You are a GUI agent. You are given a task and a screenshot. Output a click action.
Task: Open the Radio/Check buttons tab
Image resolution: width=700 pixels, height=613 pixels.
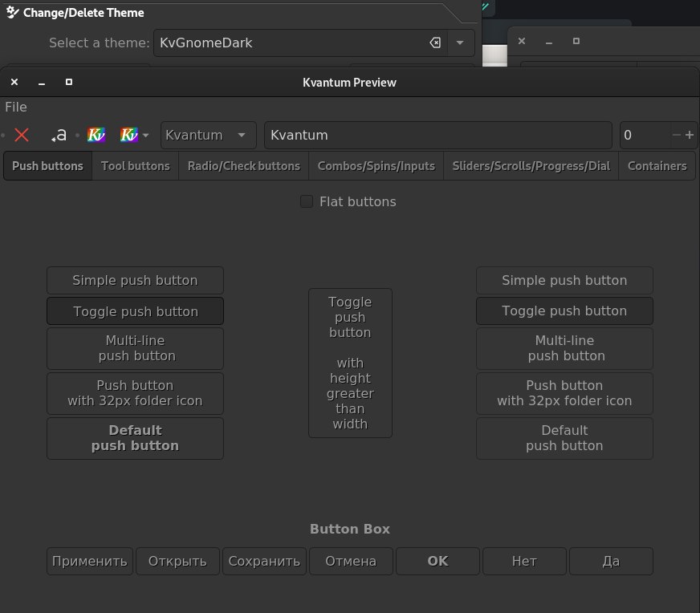[x=244, y=166]
